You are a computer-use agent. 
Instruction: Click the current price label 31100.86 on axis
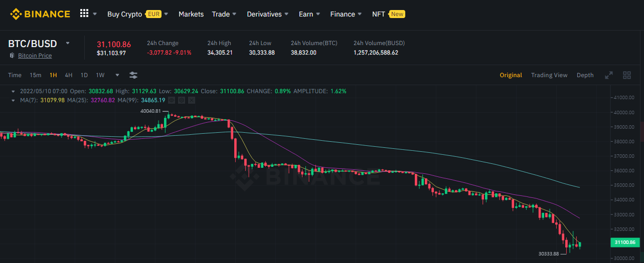click(x=624, y=242)
